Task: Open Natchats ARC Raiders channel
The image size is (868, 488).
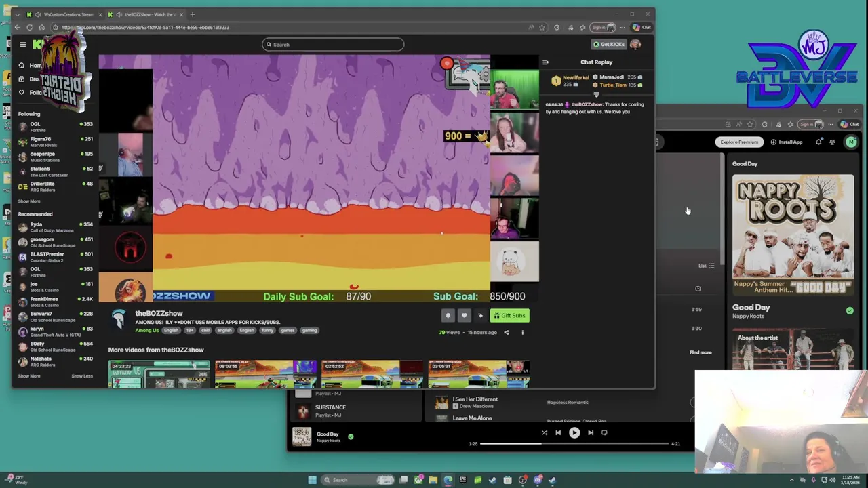Action: [x=56, y=361]
